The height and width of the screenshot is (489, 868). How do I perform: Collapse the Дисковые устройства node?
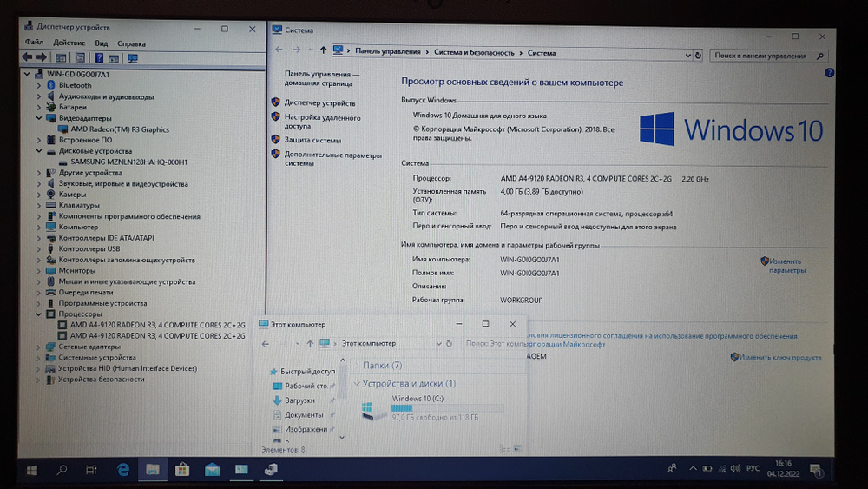(39, 151)
